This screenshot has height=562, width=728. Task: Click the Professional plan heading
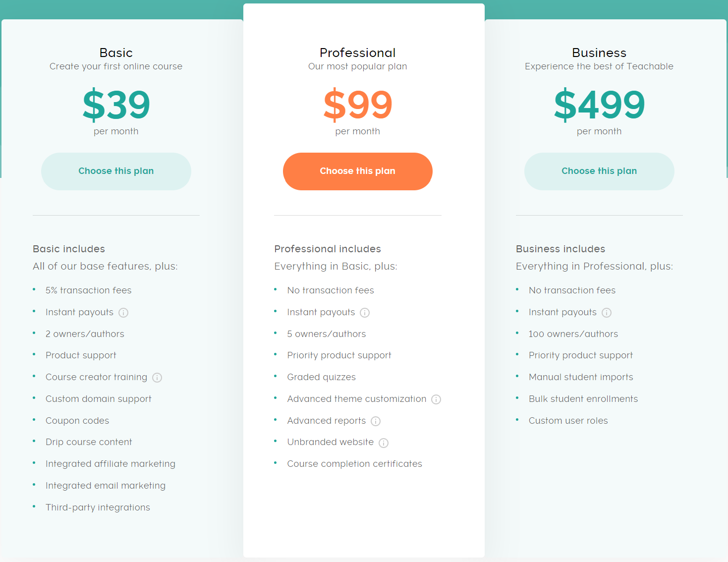pos(357,53)
